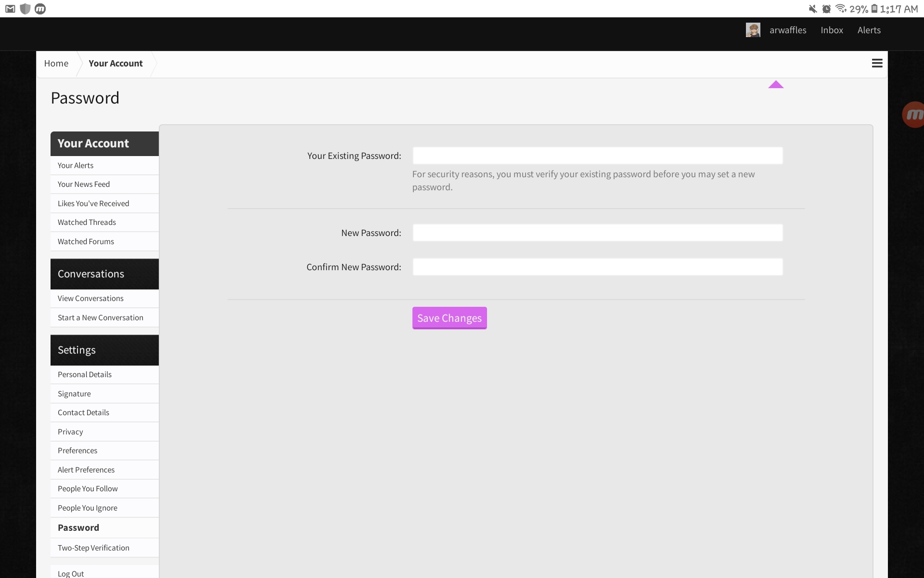Open Your News Feed in the sidebar
924x578 pixels.
pyautogui.click(x=104, y=184)
